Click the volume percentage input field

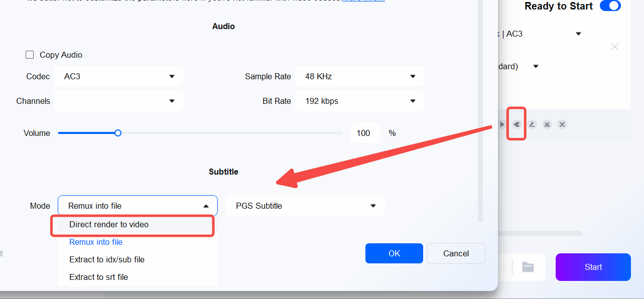click(x=365, y=133)
